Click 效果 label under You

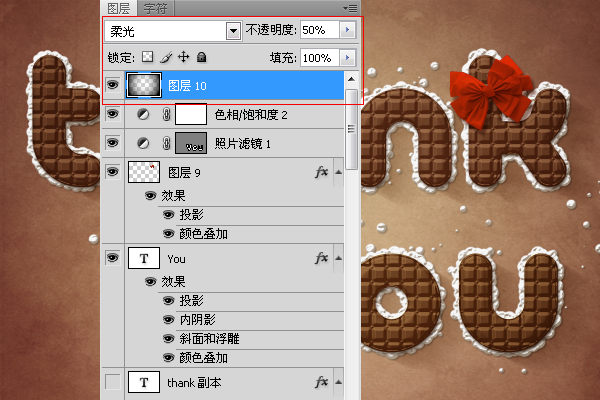(x=173, y=282)
